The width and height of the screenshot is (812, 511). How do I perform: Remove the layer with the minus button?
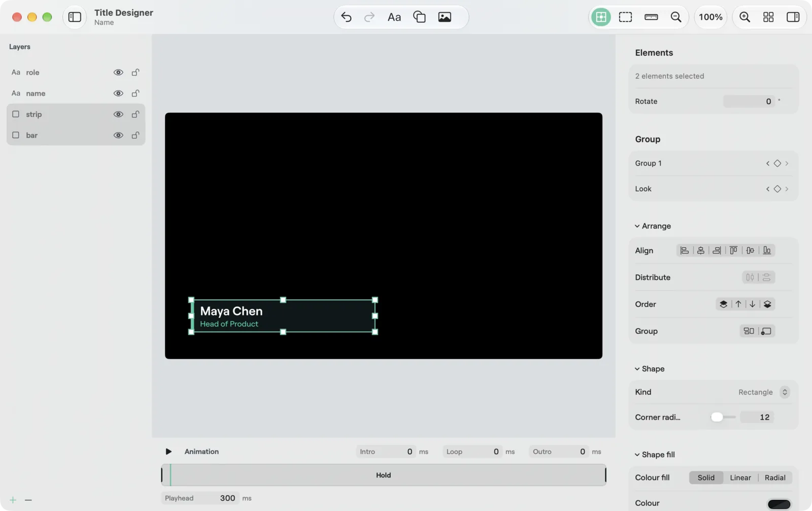[x=28, y=500]
